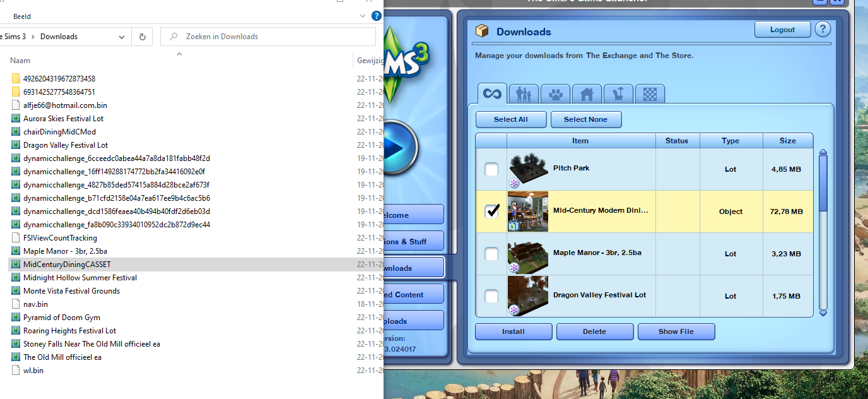Uncheck the Mid-Century Modern Dining checkbox
Image resolution: width=868 pixels, height=399 pixels.
491,211
